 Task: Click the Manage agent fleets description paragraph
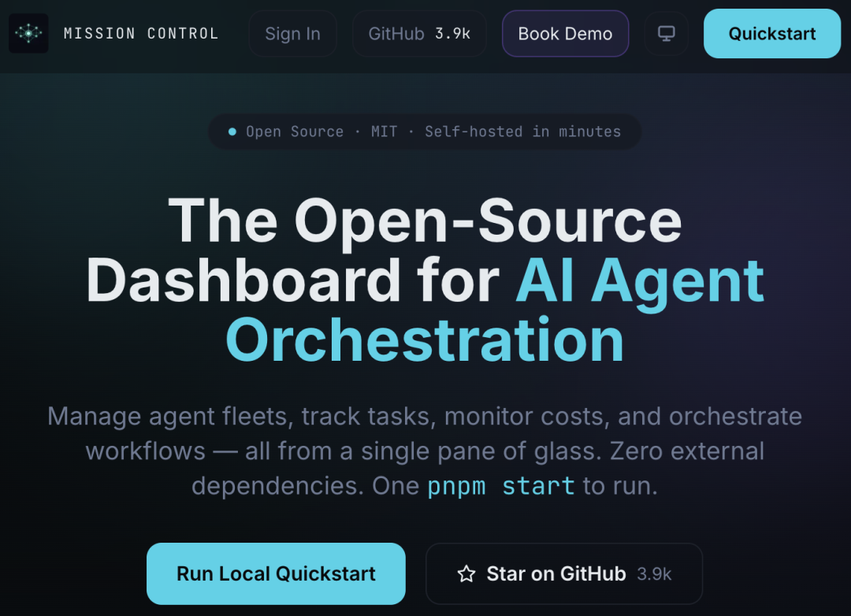click(425, 451)
